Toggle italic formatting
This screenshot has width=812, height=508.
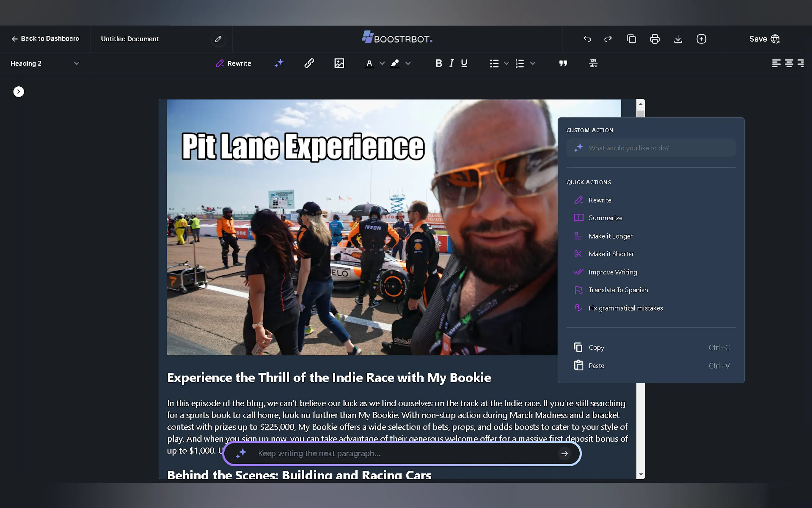tap(451, 63)
